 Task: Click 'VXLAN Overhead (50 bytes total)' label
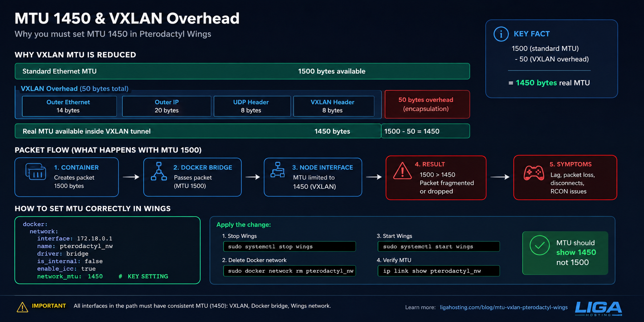pos(74,89)
